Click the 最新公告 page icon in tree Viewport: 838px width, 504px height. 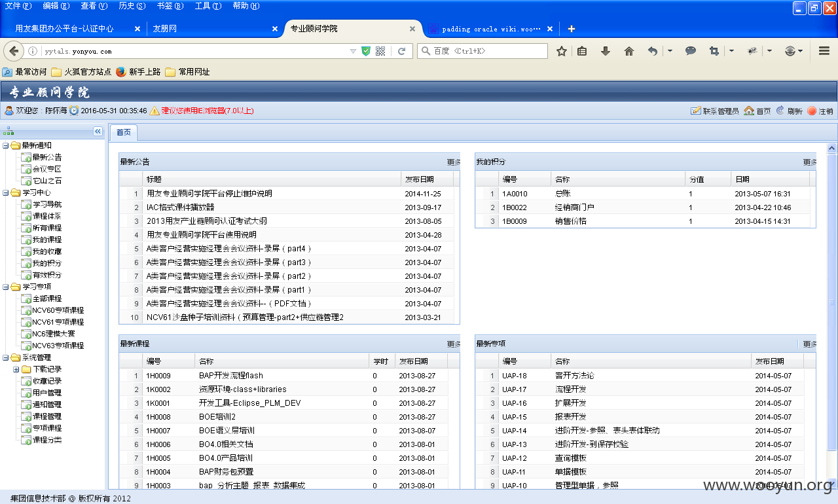pos(26,157)
